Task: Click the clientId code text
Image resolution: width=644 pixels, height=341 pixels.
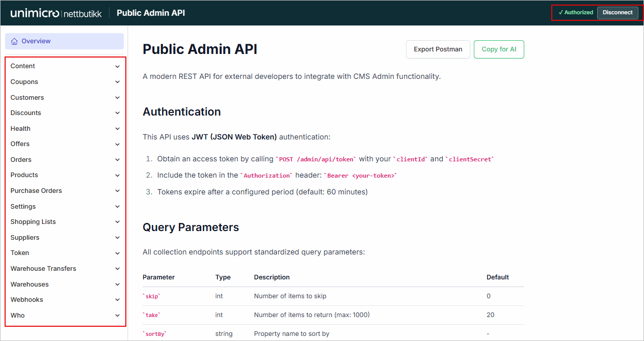Action: [410, 159]
